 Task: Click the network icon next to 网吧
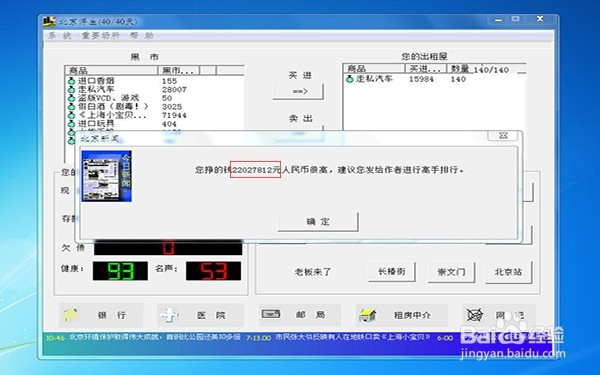point(474,315)
